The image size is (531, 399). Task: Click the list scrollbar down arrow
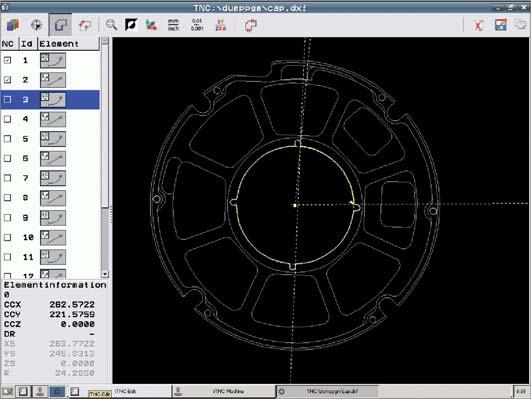click(x=105, y=274)
